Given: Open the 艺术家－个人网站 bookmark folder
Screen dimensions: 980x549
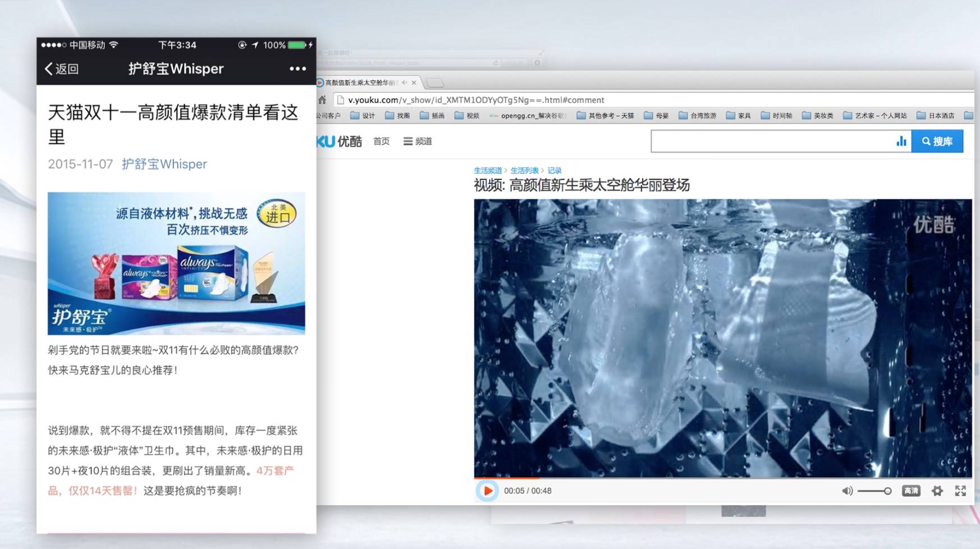Looking at the screenshot, I should 875,116.
